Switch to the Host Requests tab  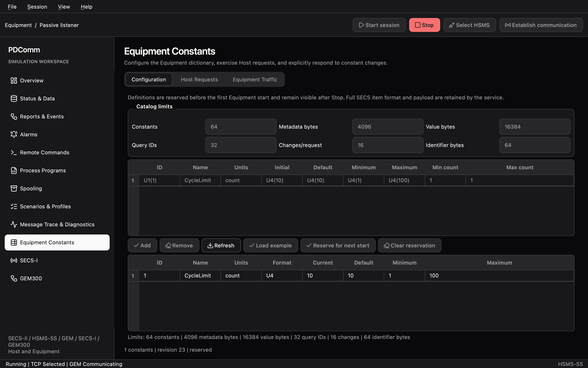(x=199, y=80)
